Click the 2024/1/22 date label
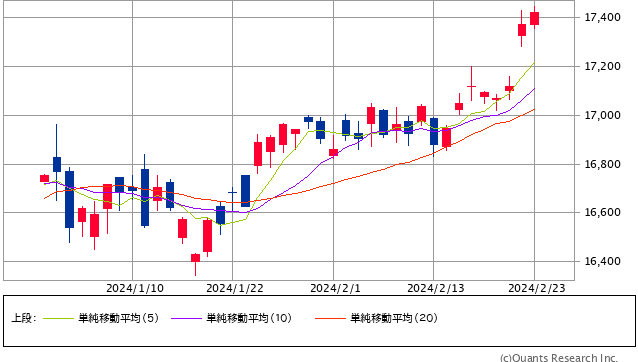The width and height of the screenshot is (638, 362). (235, 288)
